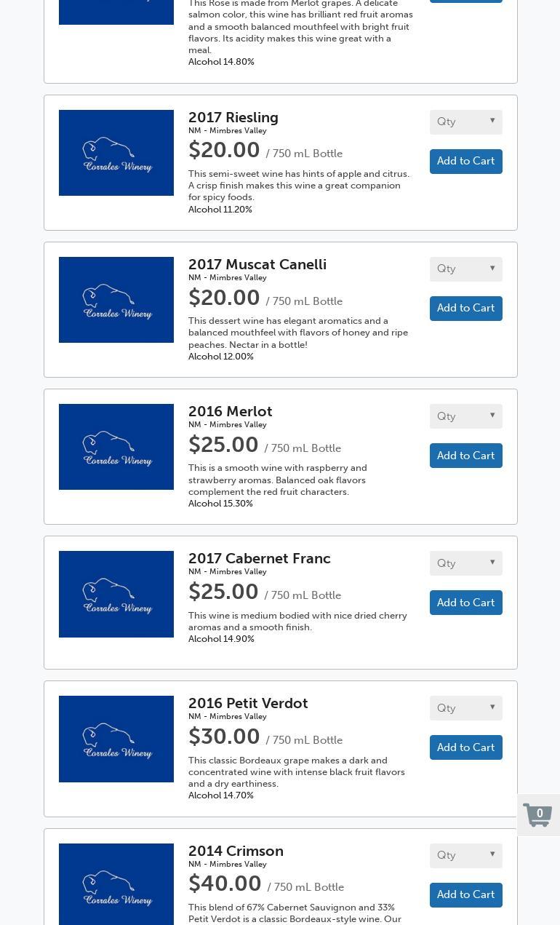Screen dimensions: 560x925
Task: Click the 2017 Riesling winery logo image
Action: (x=116, y=153)
